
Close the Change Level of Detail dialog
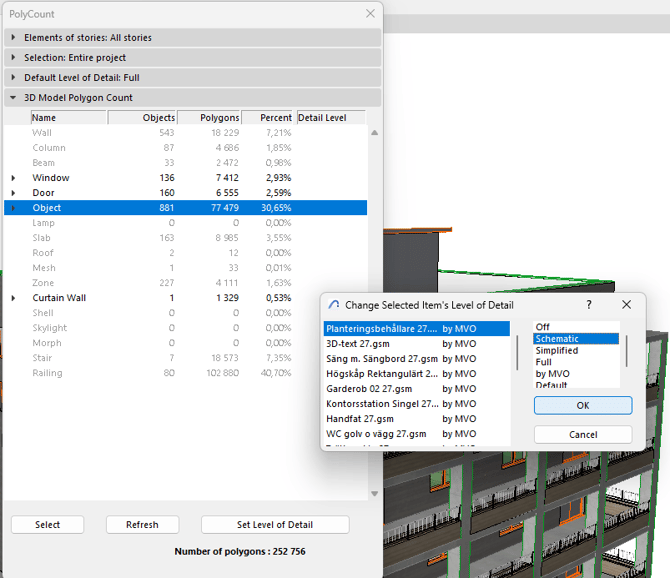(626, 305)
